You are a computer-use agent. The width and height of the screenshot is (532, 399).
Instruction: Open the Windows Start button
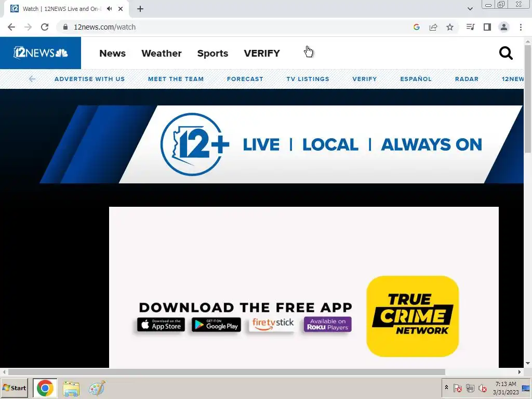[14, 388]
